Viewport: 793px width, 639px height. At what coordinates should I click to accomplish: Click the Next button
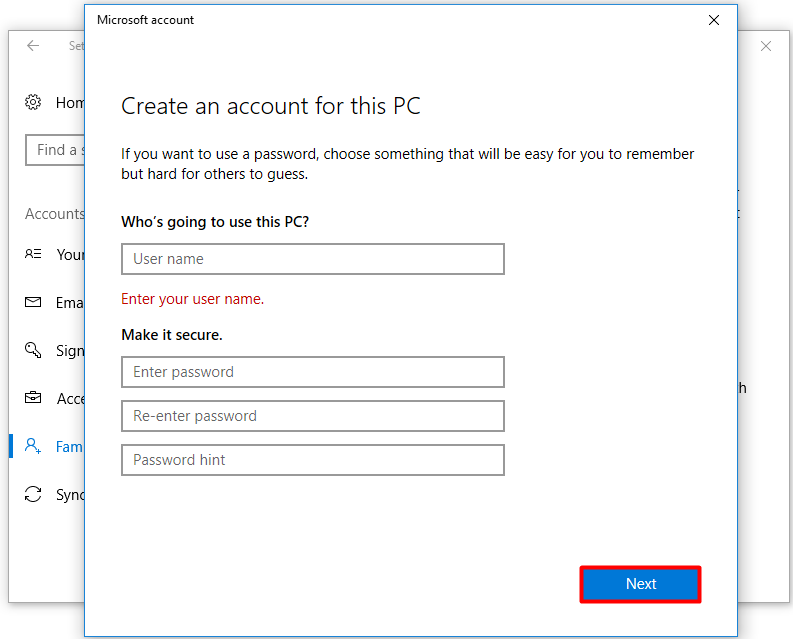pyautogui.click(x=640, y=584)
